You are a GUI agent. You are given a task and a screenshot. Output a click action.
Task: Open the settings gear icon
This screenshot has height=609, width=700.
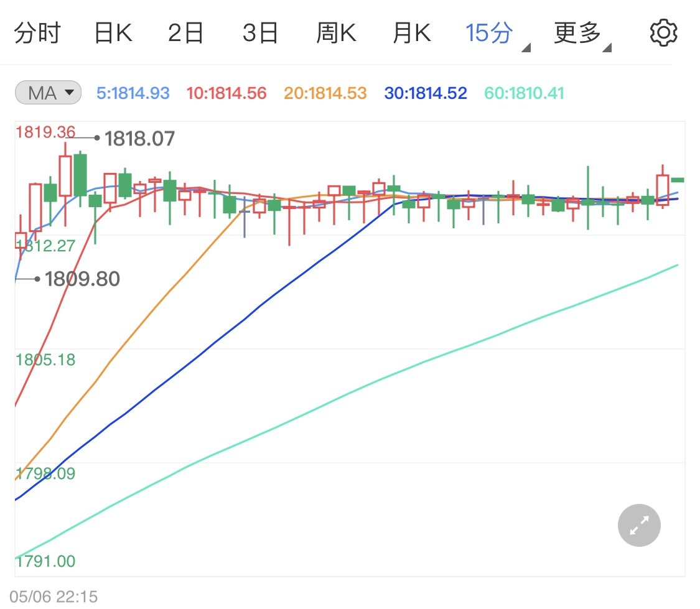[664, 32]
